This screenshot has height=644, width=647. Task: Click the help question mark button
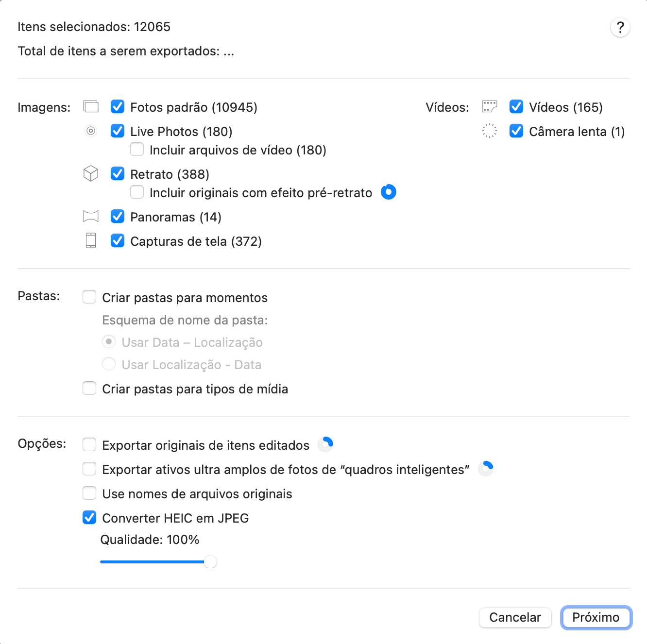(x=620, y=27)
